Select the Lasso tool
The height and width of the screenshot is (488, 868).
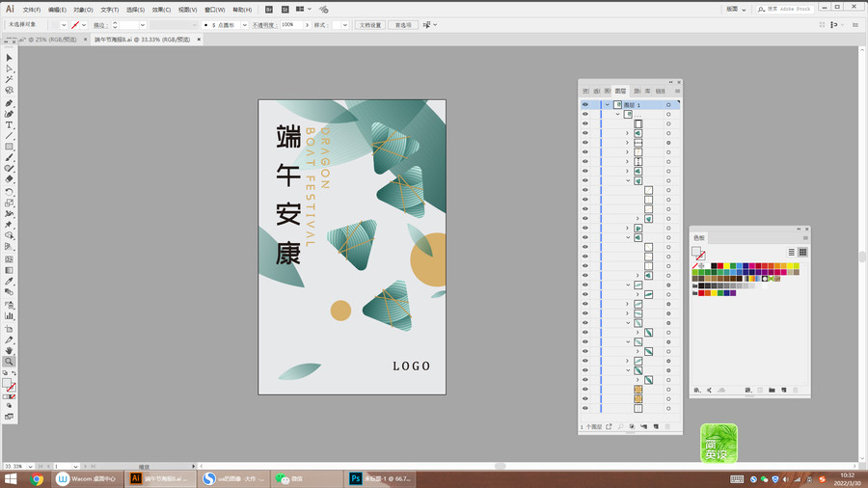pos(9,91)
